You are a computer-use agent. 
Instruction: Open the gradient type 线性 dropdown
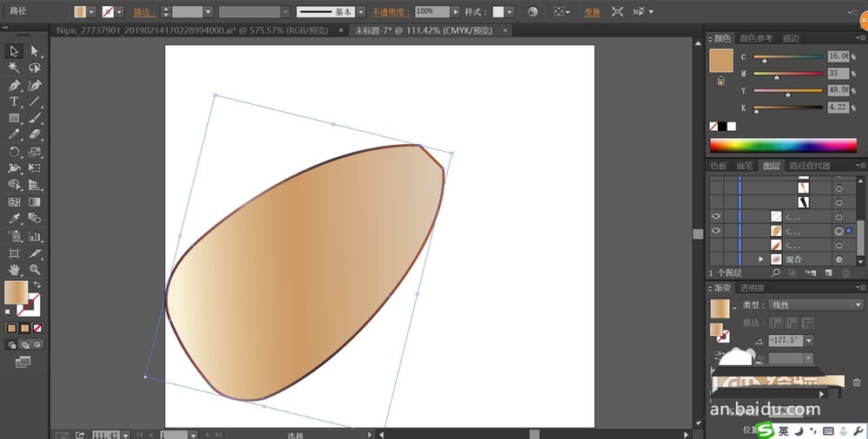click(x=815, y=305)
